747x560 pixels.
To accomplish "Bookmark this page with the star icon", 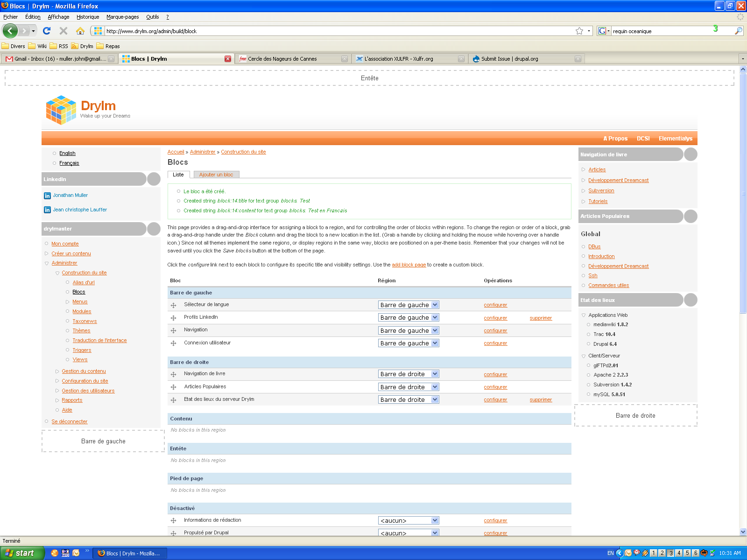I will coord(579,31).
